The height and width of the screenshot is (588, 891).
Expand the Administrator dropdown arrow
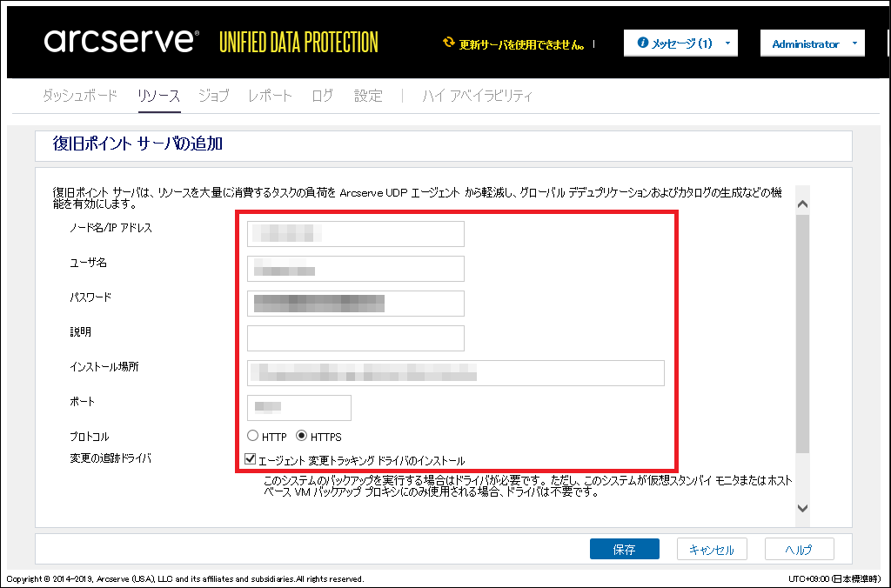coord(854,43)
